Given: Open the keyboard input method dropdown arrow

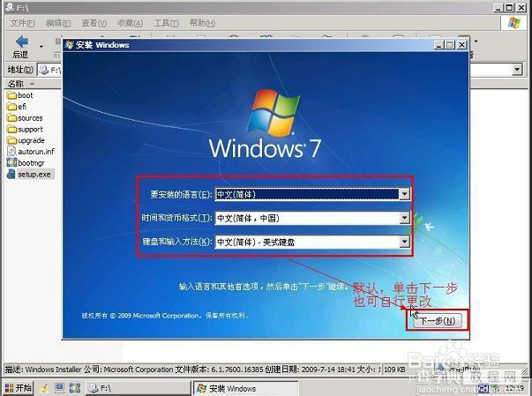Looking at the screenshot, I should tap(404, 242).
